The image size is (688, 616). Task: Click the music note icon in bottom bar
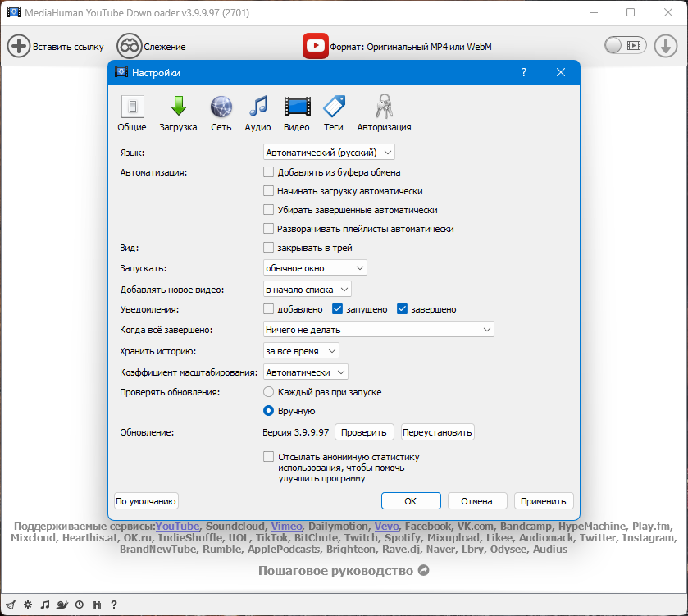pyautogui.click(x=45, y=605)
